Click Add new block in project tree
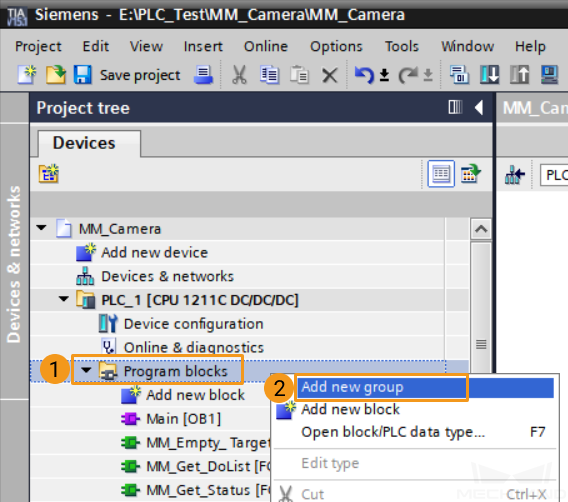 point(195,395)
